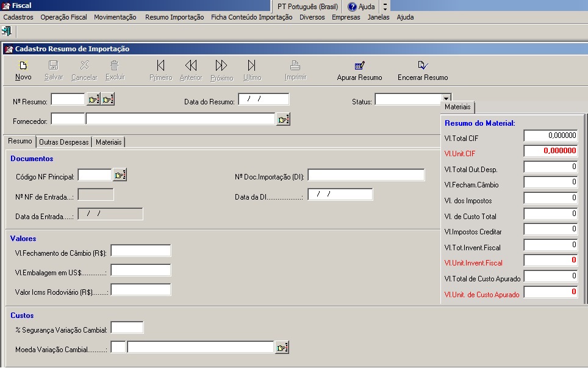Click Nº Doc.Importação (DI) input field
Image resolution: width=588 pixels, height=368 pixels.
(366, 176)
